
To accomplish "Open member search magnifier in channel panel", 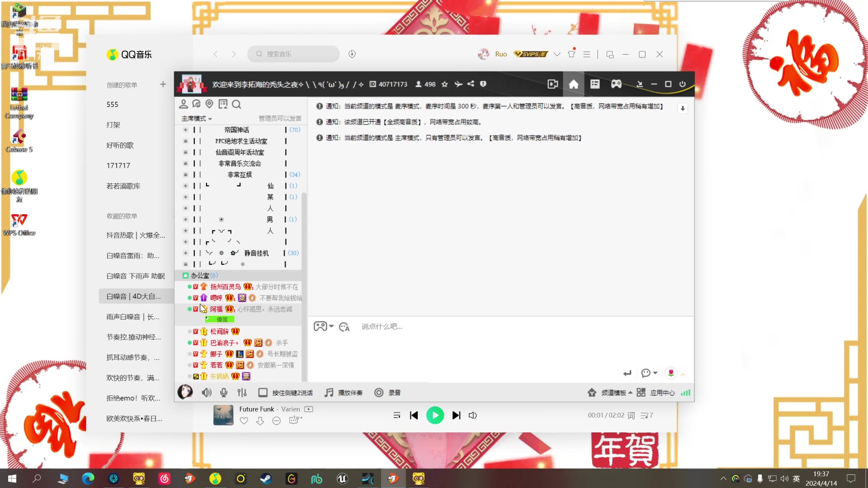I will click(236, 104).
